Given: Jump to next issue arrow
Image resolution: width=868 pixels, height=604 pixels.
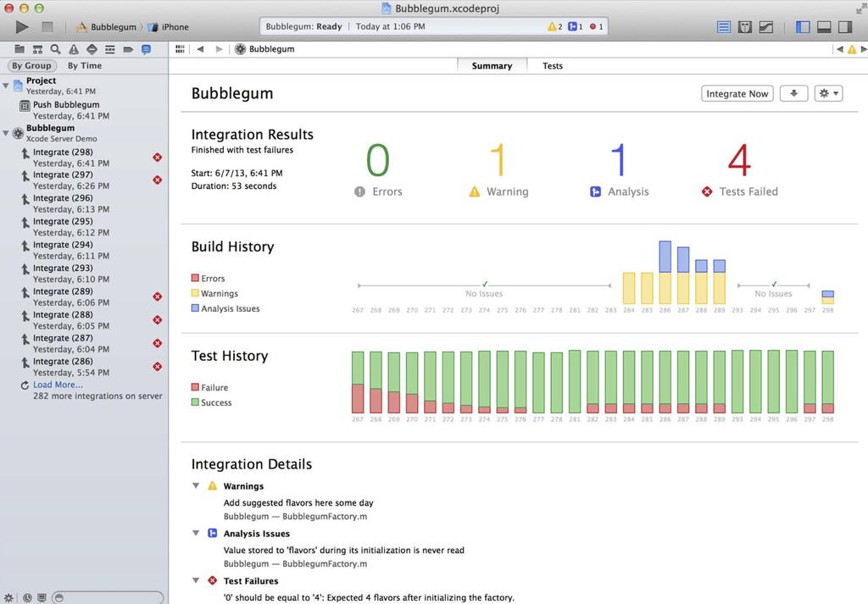Looking at the screenshot, I should 864,49.
